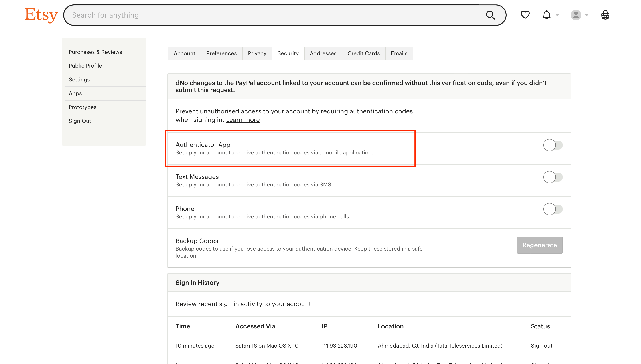Click the profile avatar icon
This screenshot has width=641, height=364.
[x=576, y=15]
